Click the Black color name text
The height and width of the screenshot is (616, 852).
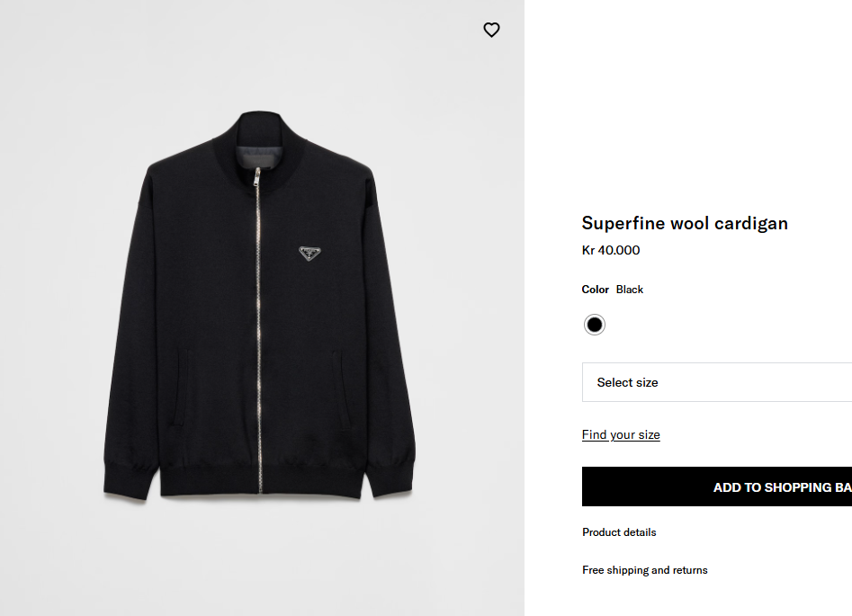(629, 290)
